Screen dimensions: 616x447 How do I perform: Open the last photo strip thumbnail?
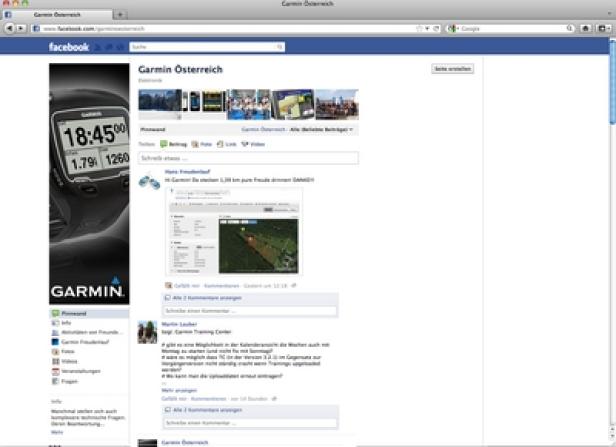coord(337,104)
